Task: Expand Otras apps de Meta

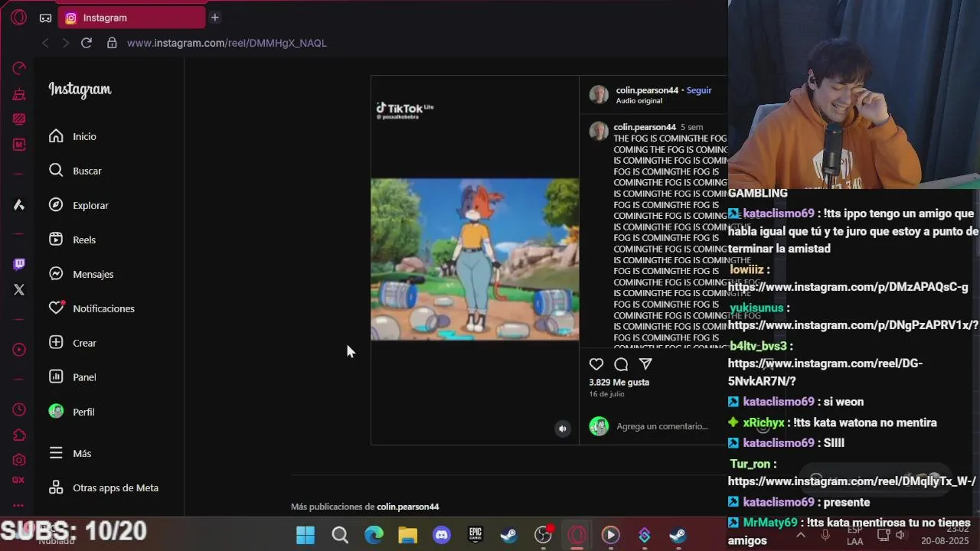Action: [x=104, y=487]
